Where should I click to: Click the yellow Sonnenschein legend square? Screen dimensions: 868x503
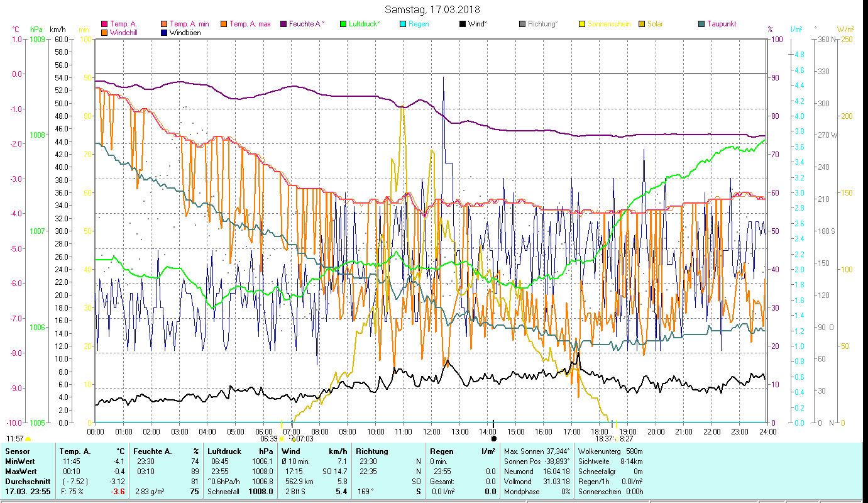point(583,24)
